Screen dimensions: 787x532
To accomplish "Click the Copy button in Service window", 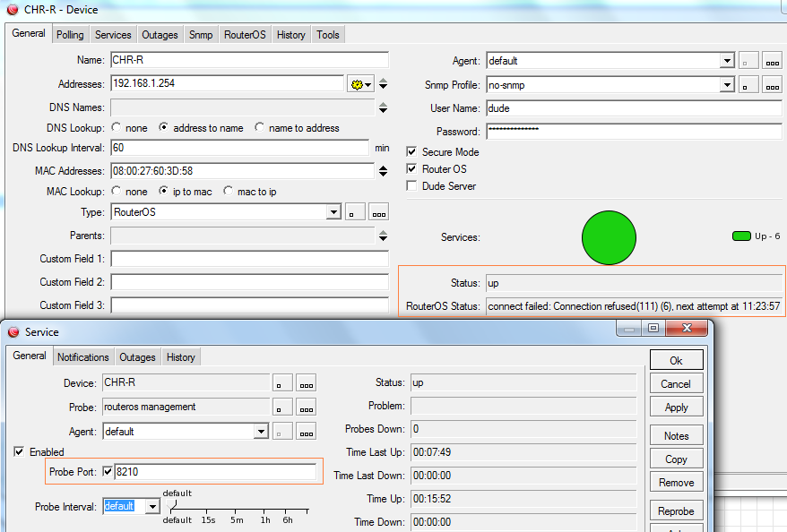I will coord(676,459).
